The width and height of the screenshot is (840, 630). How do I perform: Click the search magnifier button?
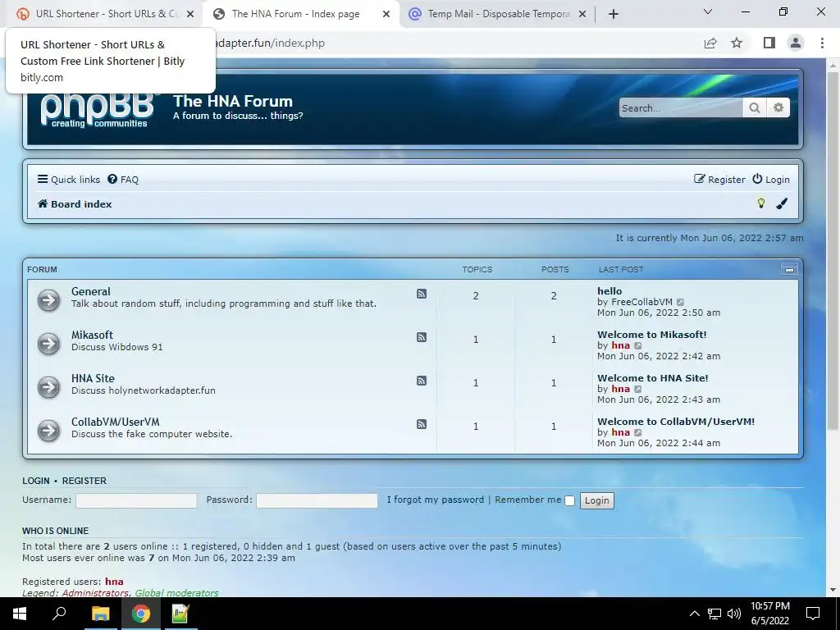(755, 107)
